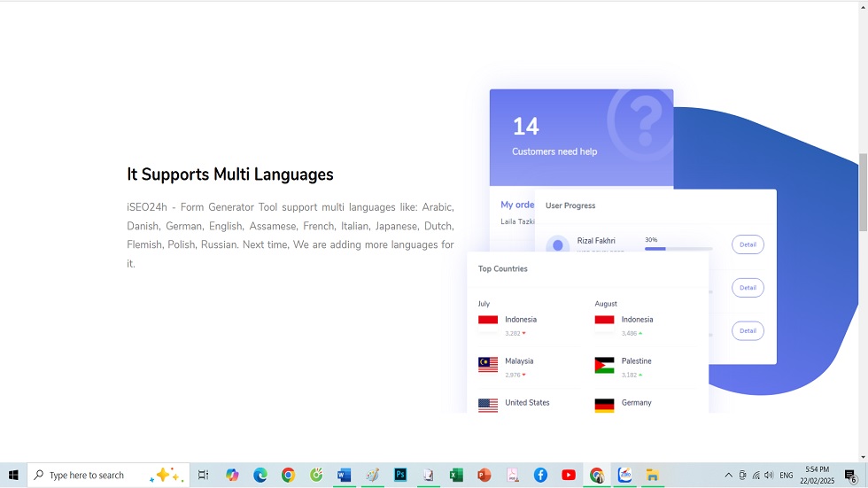Show hidden system tray icons

(x=728, y=476)
